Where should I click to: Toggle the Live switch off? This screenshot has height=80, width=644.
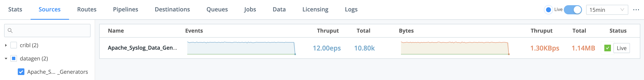tap(573, 10)
